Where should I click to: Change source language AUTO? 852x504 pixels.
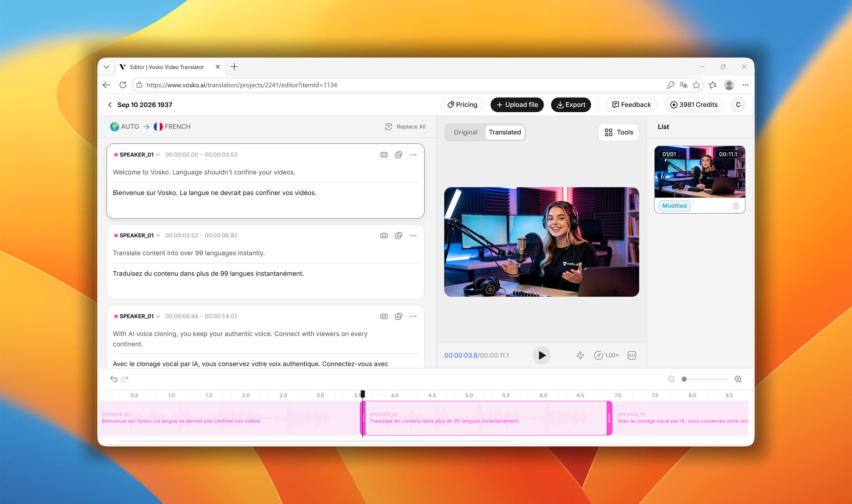tap(125, 127)
